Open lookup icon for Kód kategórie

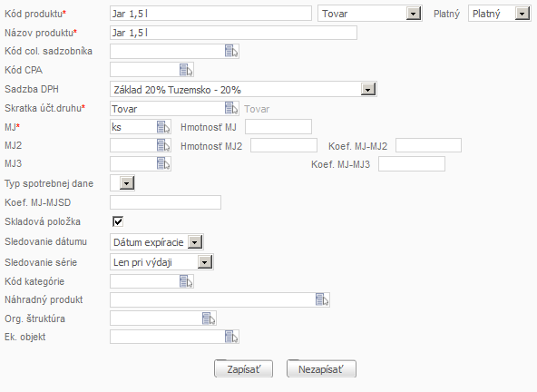[186, 281]
